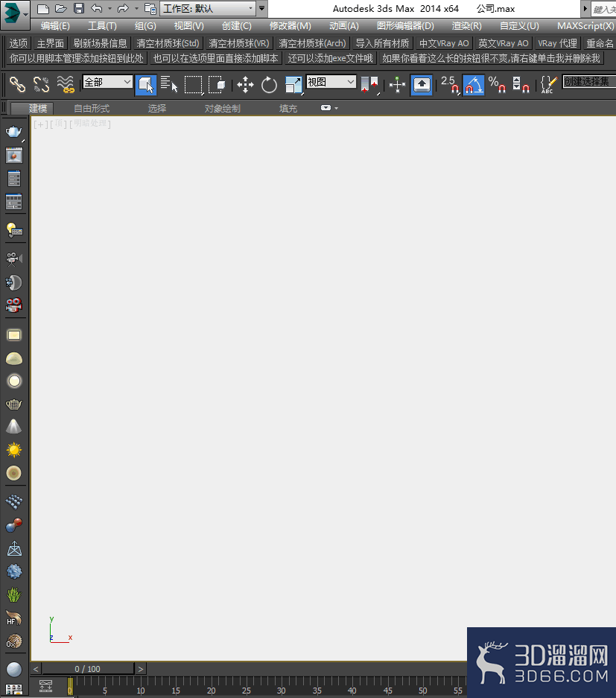Toggle the 2.5D Snaps button
This screenshot has height=698, width=616.
(450, 85)
